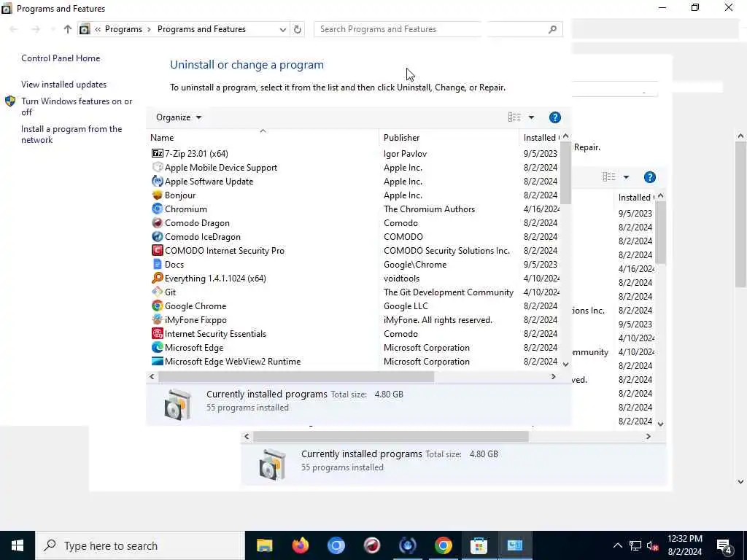The image size is (747, 560).
Task: Select the Chromium program icon
Action: click(158, 209)
